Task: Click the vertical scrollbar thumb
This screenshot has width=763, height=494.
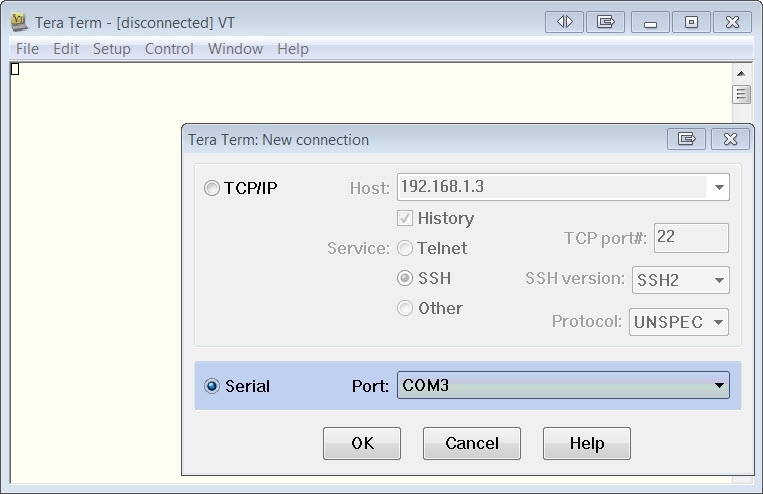Action: tap(742, 95)
